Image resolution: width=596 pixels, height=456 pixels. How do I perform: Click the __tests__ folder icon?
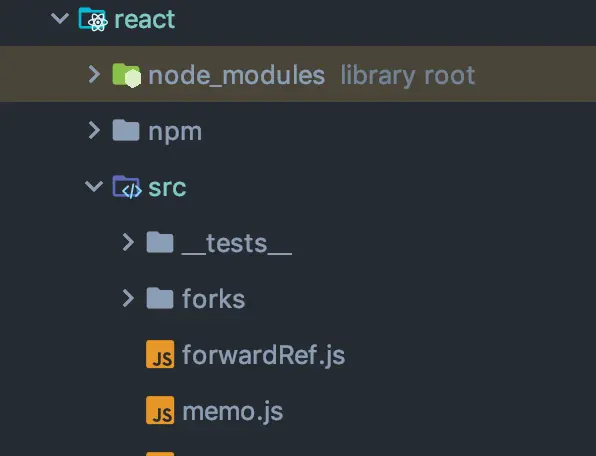[x=160, y=242]
